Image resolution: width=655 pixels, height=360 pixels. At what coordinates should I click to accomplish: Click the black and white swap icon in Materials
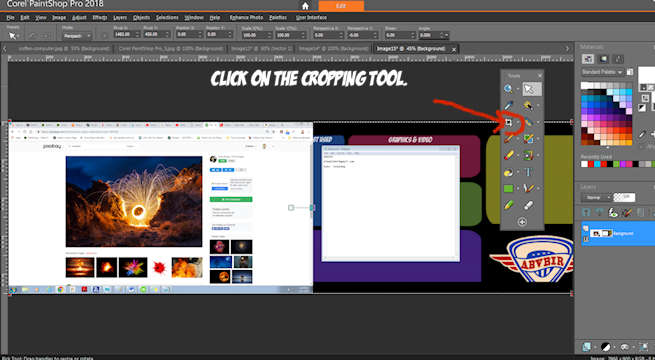tap(642, 108)
